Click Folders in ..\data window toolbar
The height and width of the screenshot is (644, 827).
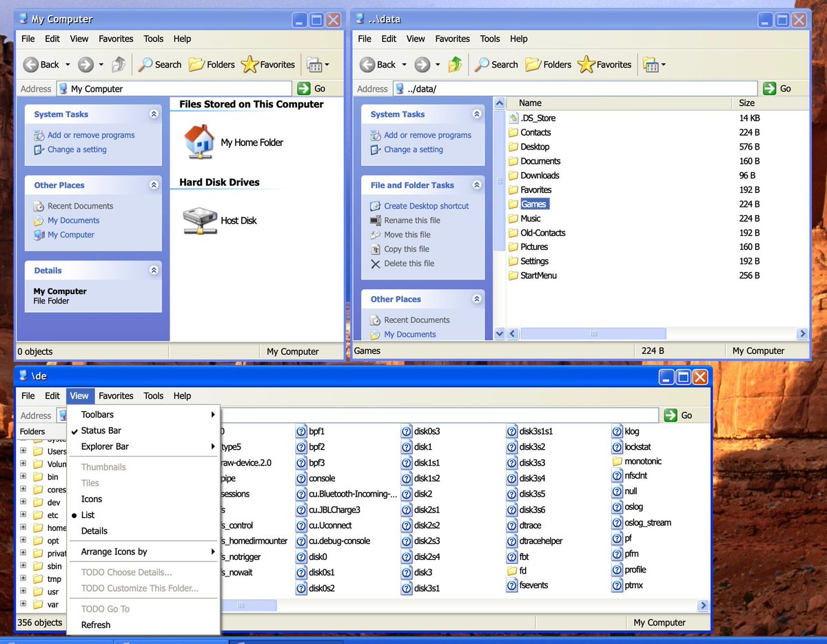click(548, 65)
